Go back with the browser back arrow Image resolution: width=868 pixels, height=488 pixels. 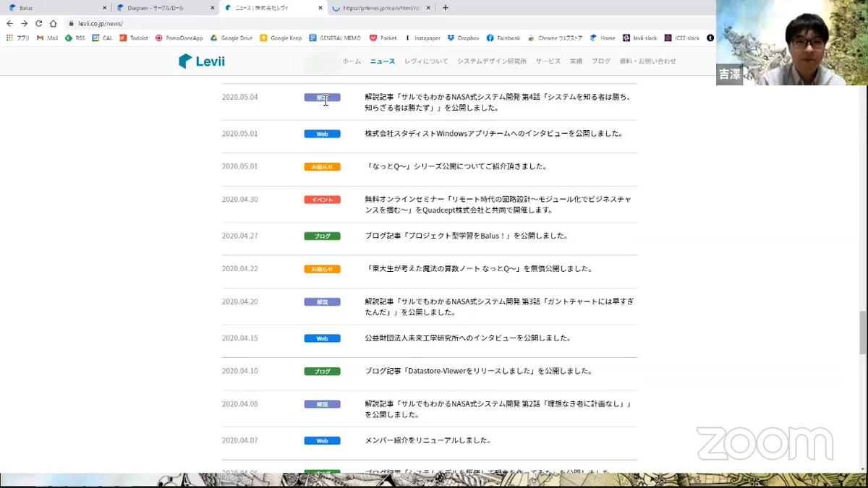(10, 23)
